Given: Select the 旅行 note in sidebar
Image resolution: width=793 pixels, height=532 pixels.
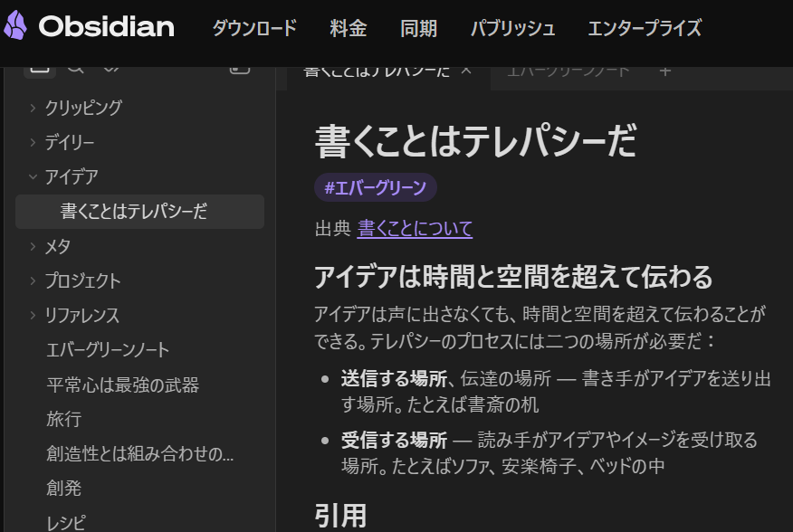Looking at the screenshot, I should (64, 420).
